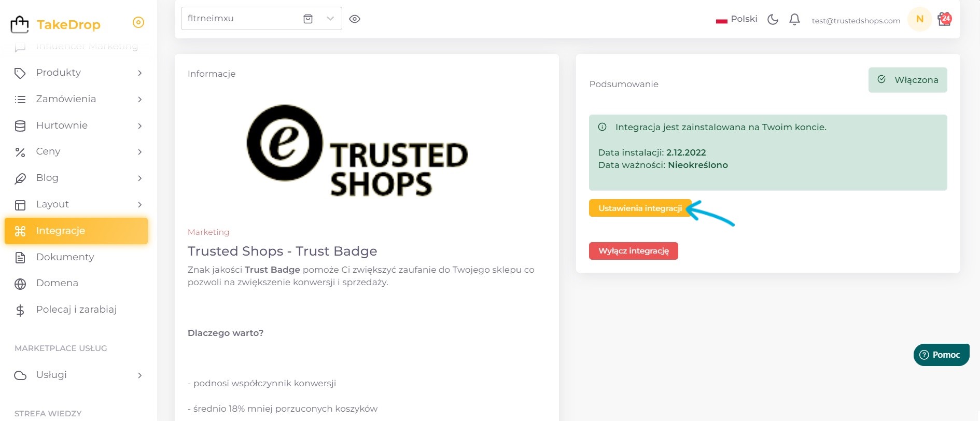
Task: Expand the Zamówienia submenu chevron
Action: [139, 100]
